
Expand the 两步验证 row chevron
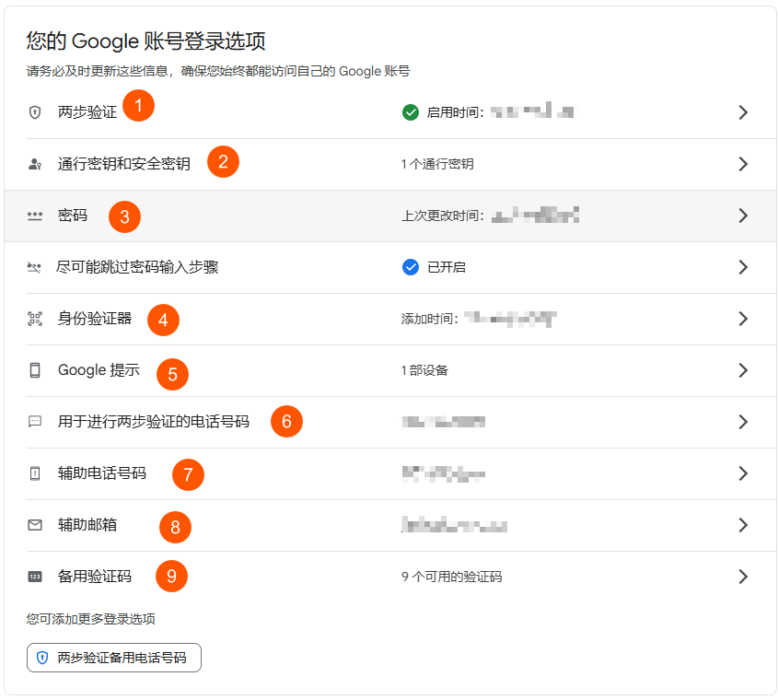(743, 112)
